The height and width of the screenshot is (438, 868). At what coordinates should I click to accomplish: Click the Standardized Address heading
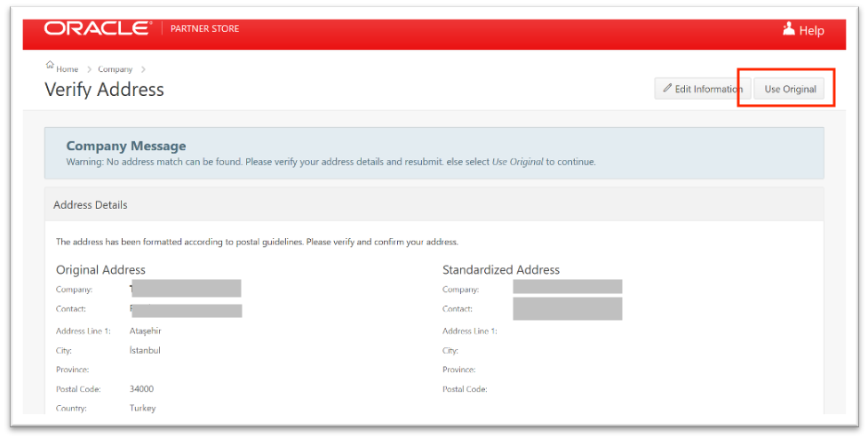coord(501,270)
